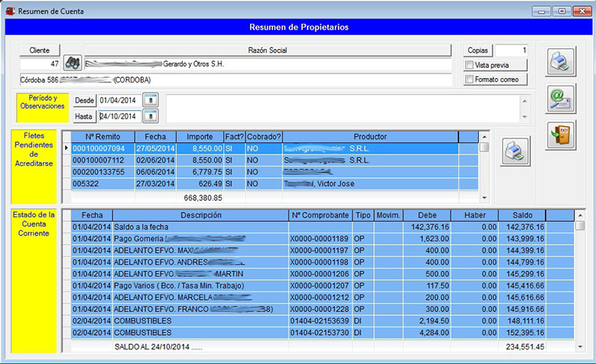
Task: Click the observations text box
Action: pyautogui.click(x=343, y=108)
